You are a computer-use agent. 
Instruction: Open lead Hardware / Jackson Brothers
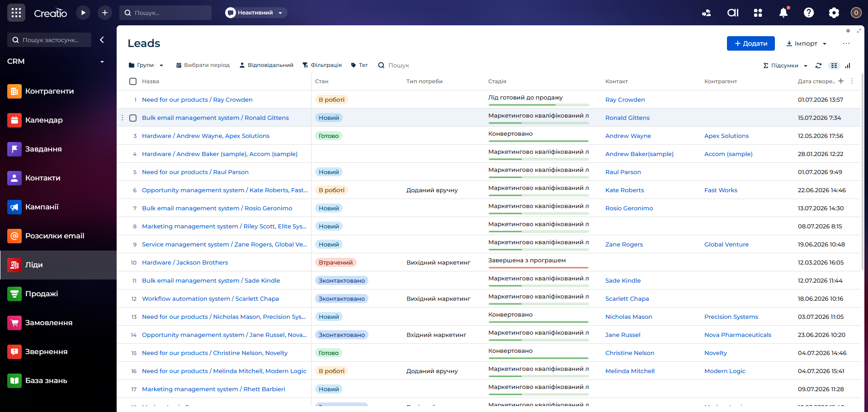185,262
